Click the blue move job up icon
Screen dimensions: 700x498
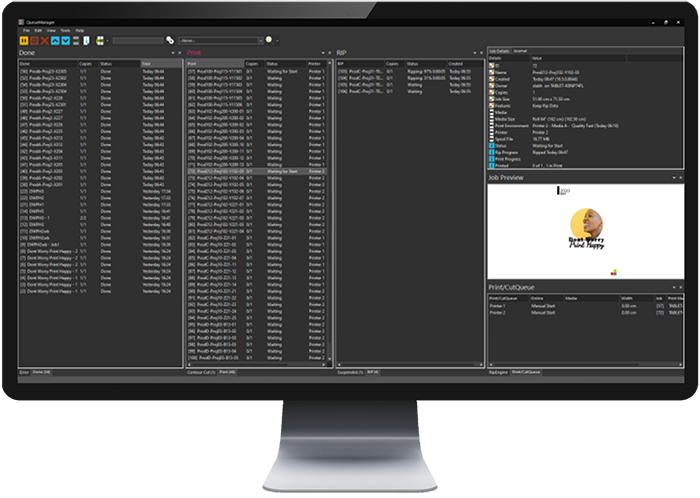click(55, 40)
